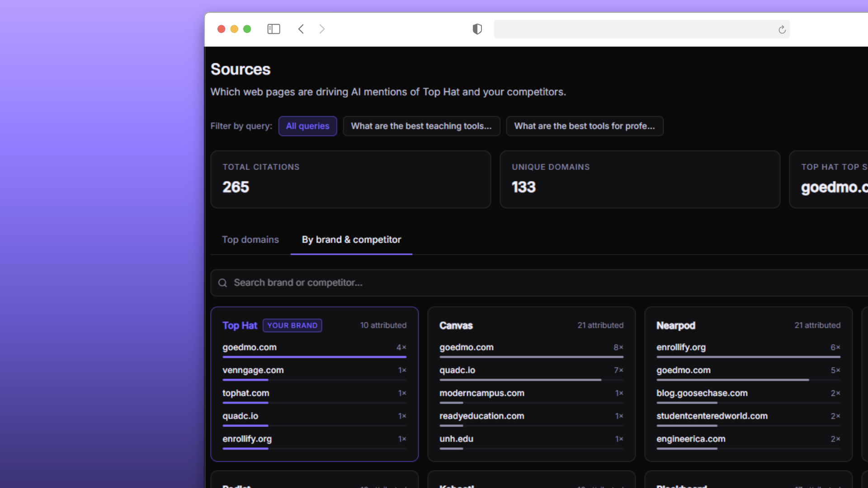
Task: Reload the page with refresh icon
Action: 782,30
